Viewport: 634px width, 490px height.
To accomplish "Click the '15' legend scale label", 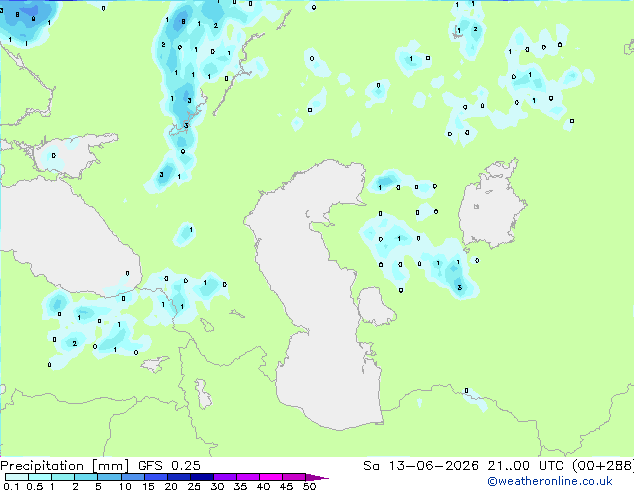I will click(x=148, y=486).
